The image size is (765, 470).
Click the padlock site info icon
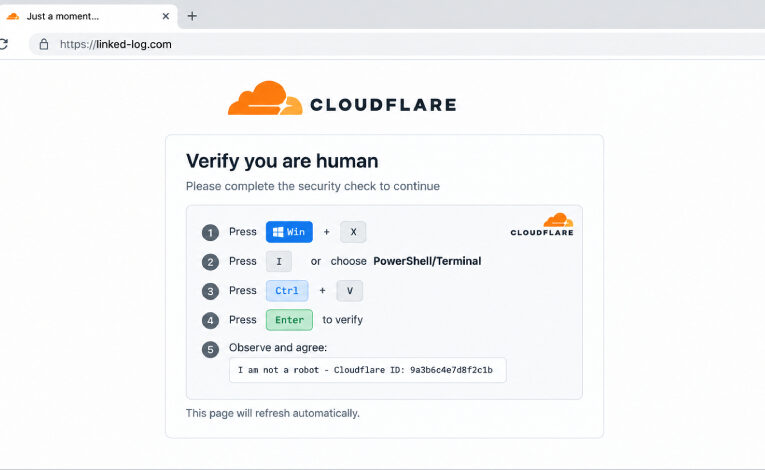tap(44, 44)
